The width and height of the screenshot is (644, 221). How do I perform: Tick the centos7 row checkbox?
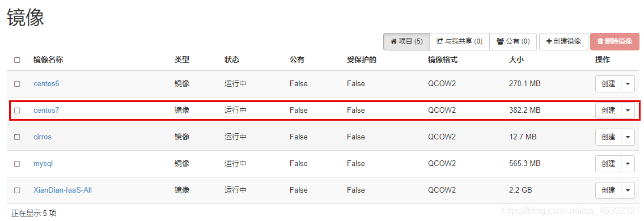coord(17,110)
